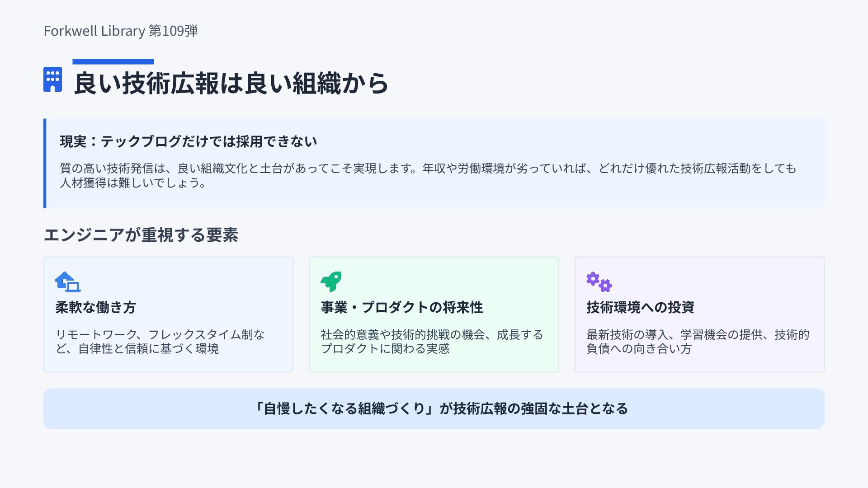
Task: Click the heading "現実：テックブログだけでは採用できない"
Action: point(189,141)
